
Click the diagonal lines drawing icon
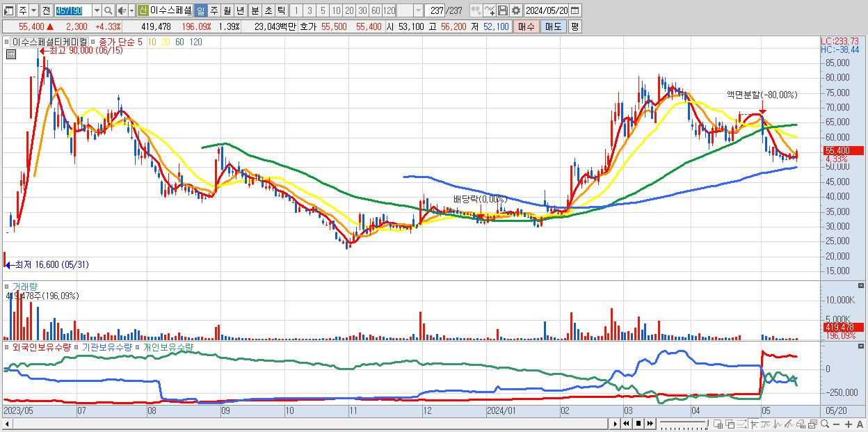pos(789,424)
